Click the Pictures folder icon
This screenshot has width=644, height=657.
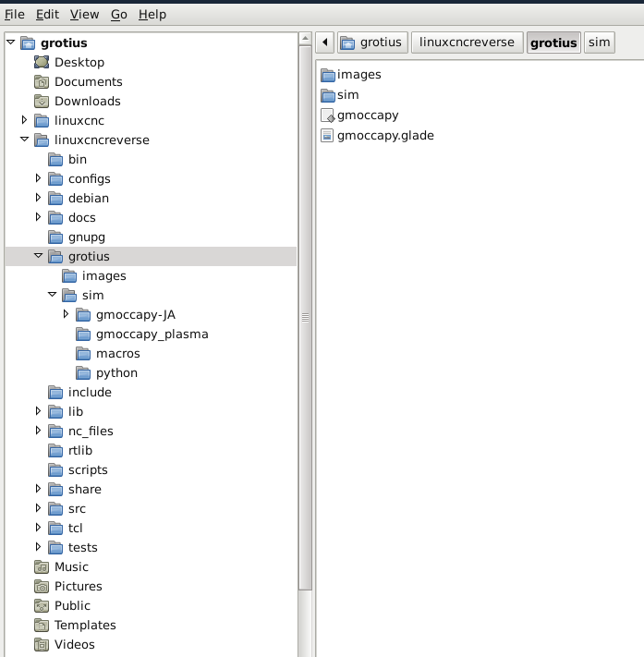click(x=42, y=586)
